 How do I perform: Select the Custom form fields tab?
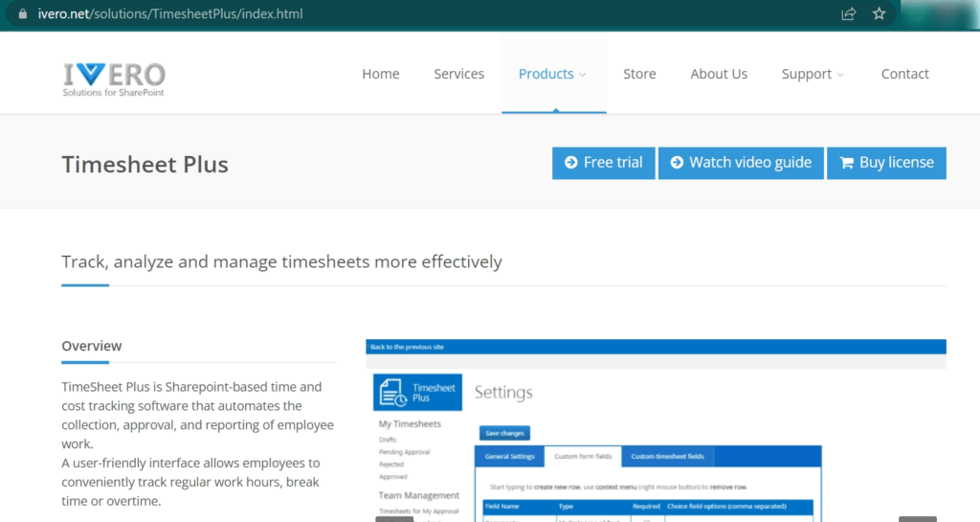pos(583,456)
